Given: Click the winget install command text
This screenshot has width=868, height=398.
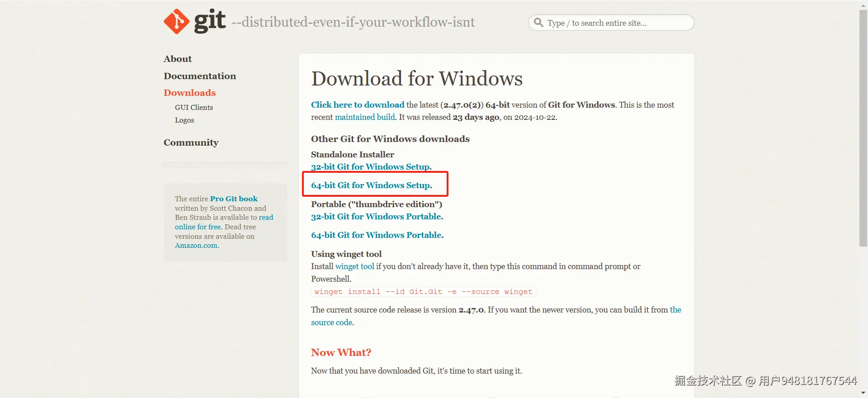Looking at the screenshot, I should [x=423, y=292].
